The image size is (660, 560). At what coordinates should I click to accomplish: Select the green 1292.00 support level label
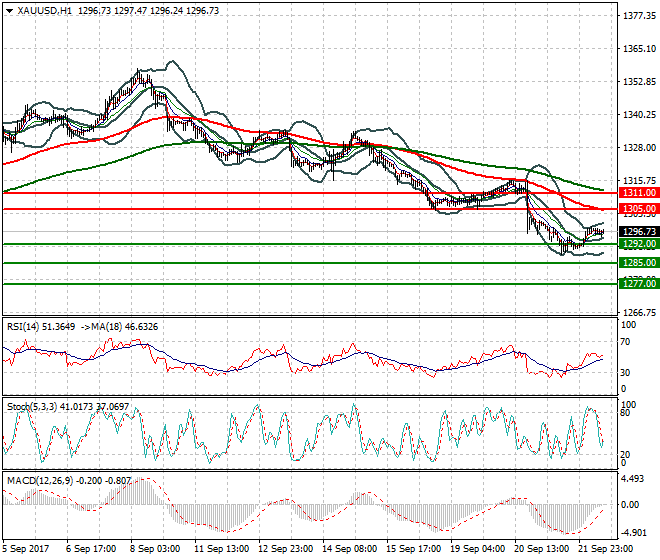(x=639, y=244)
